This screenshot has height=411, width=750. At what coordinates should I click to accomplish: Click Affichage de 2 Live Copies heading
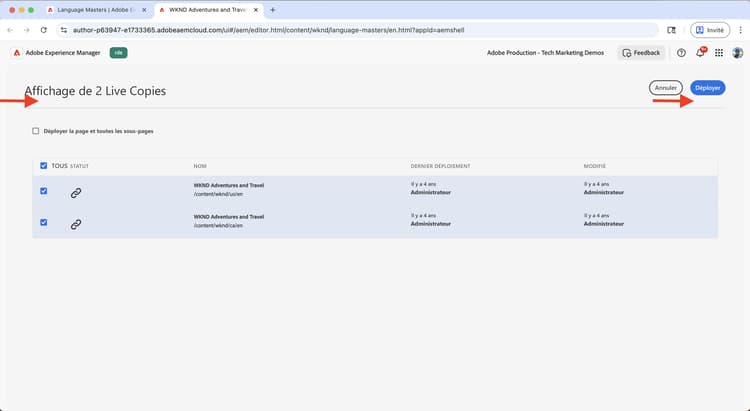[x=95, y=91]
